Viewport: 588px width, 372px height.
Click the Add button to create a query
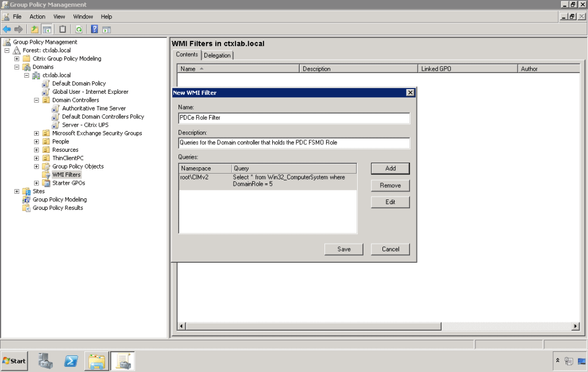click(x=390, y=168)
